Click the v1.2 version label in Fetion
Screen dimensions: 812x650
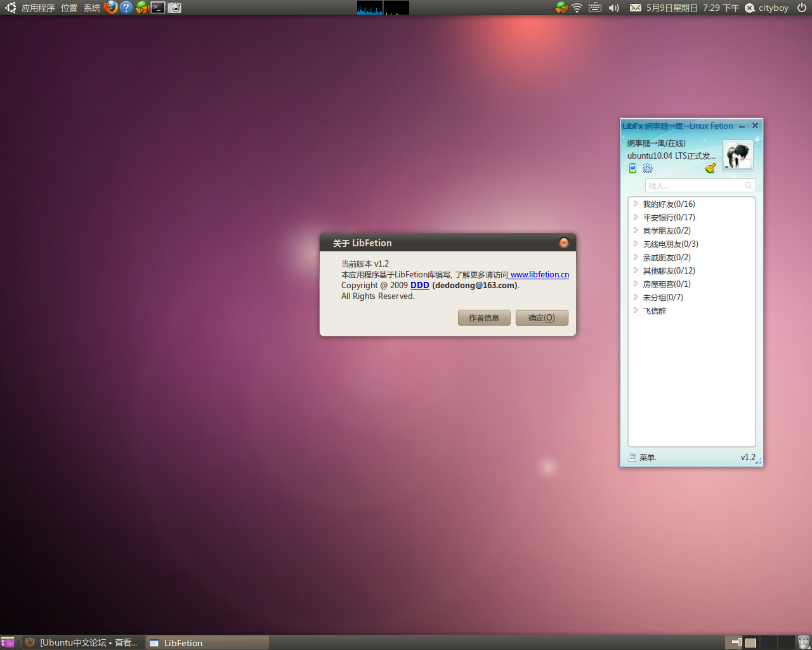[748, 457]
